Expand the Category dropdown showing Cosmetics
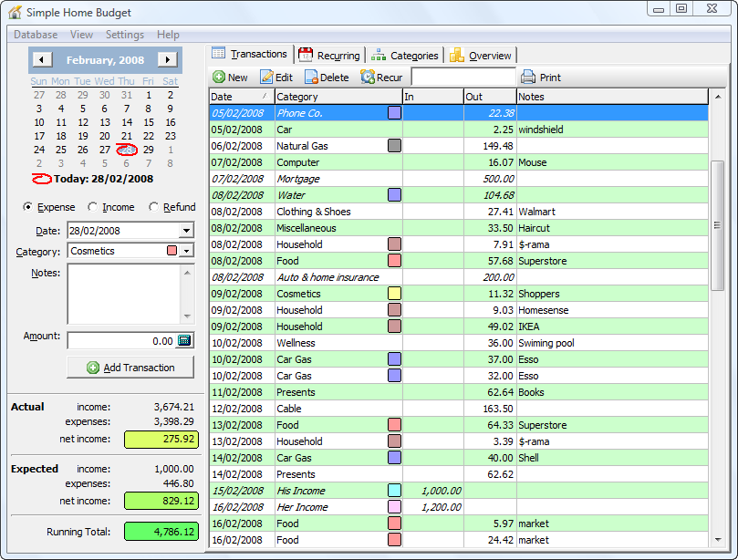Screen dimensions: 738x560 pyautogui.click(x=186, y=251)
